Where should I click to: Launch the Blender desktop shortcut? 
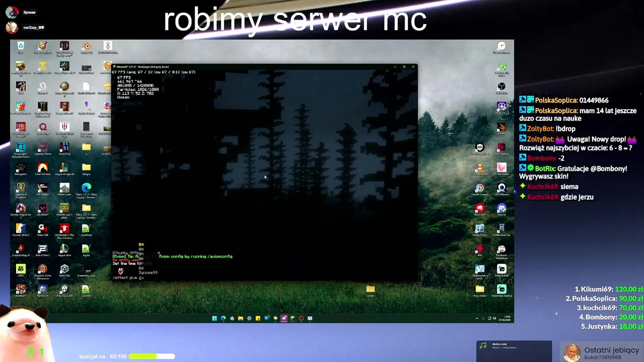pyautogui.click(x=86, y=48)
